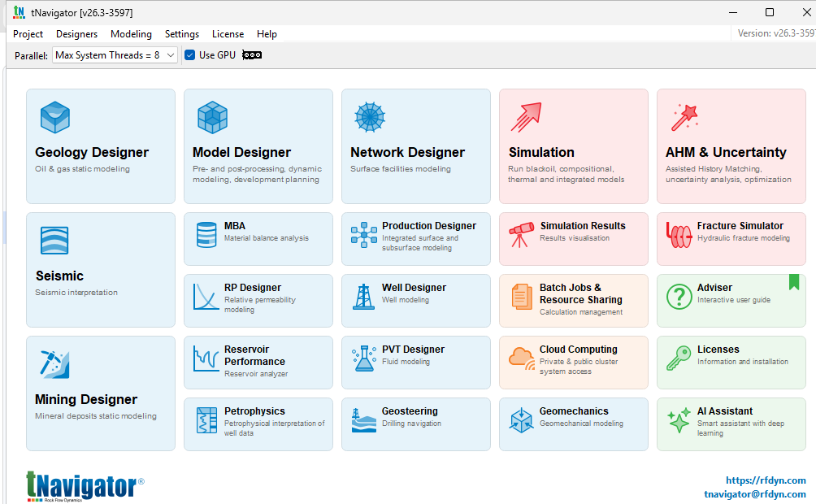816x504 pixels.
Task: Click the "Seismic interpretation" subtitle text
Action: point(76,293)
